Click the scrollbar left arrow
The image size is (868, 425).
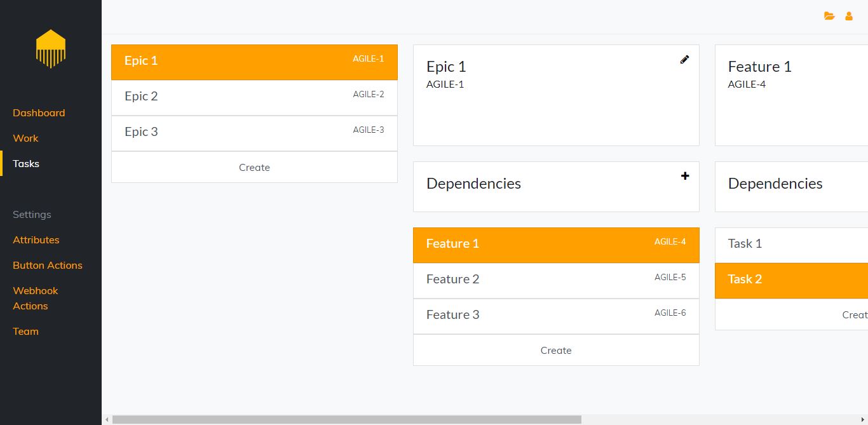107,419
